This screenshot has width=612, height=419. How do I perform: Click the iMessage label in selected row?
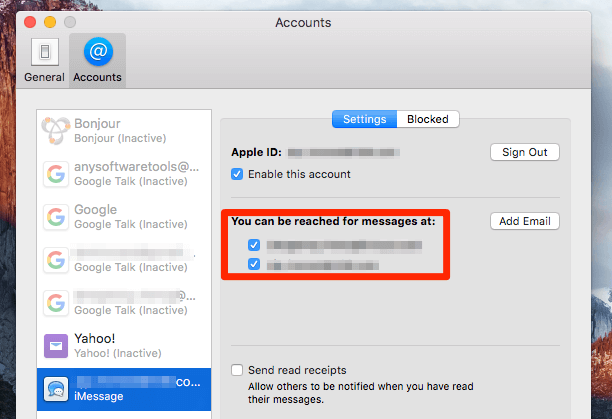[99, 396]
